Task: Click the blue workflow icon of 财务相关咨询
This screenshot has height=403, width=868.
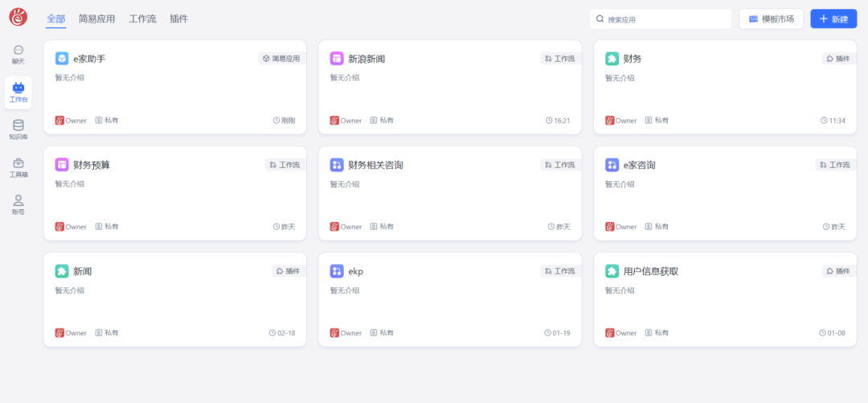Action: 337,165
